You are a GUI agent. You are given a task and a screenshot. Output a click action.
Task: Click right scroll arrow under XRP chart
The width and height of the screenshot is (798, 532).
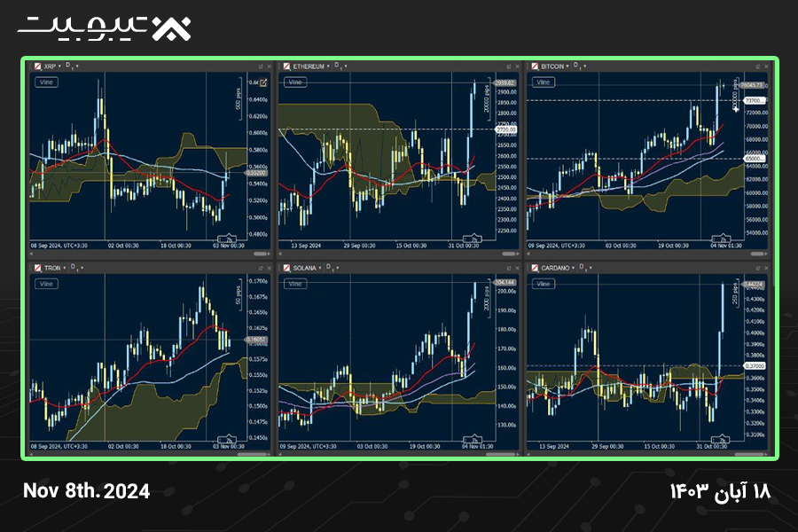(270, 254)
